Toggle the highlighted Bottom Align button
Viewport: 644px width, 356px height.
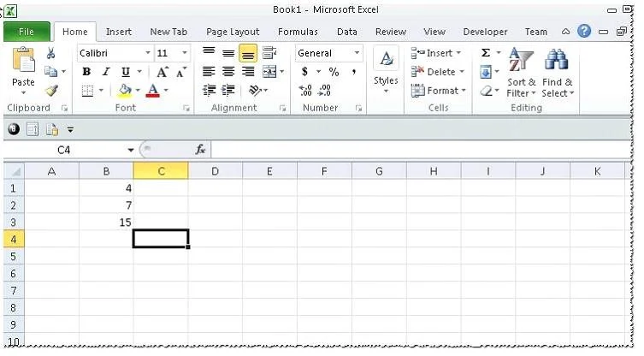(x=248, y=54)
